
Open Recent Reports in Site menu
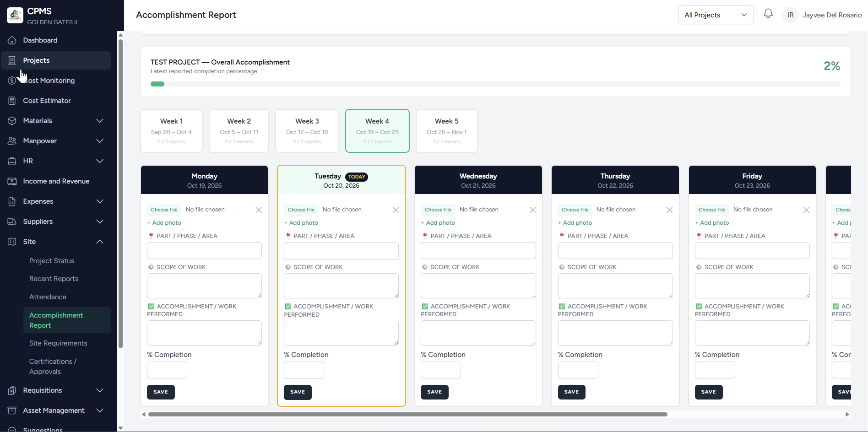pyautogui.click(x=54, y=279)
